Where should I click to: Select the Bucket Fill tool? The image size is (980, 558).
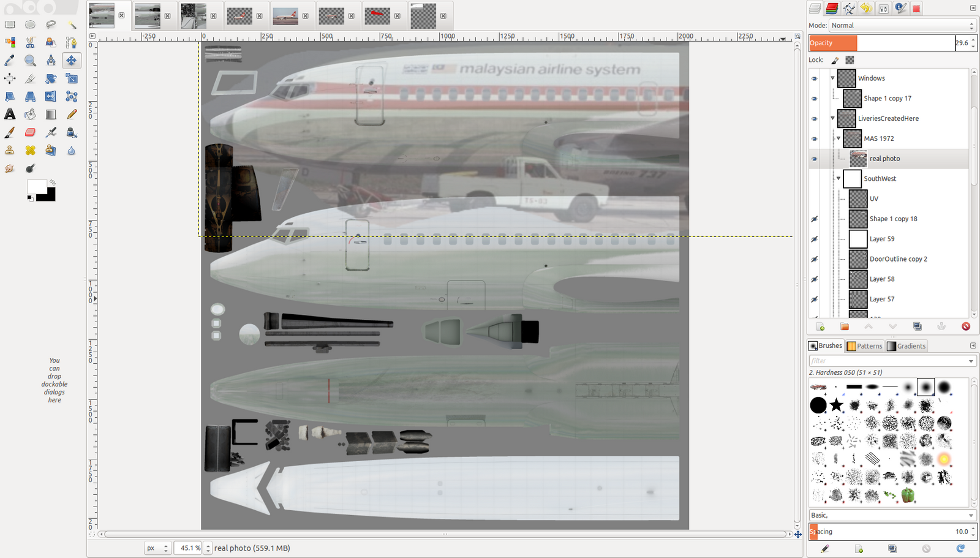point(30,114)
